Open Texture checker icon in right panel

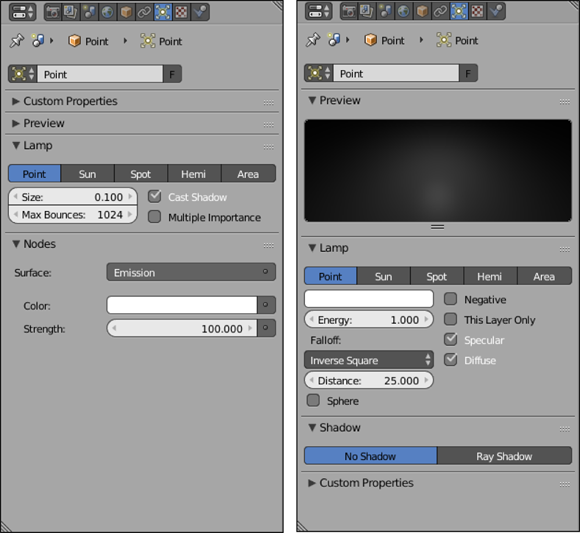pyautogui.click(x=477, y=11)
